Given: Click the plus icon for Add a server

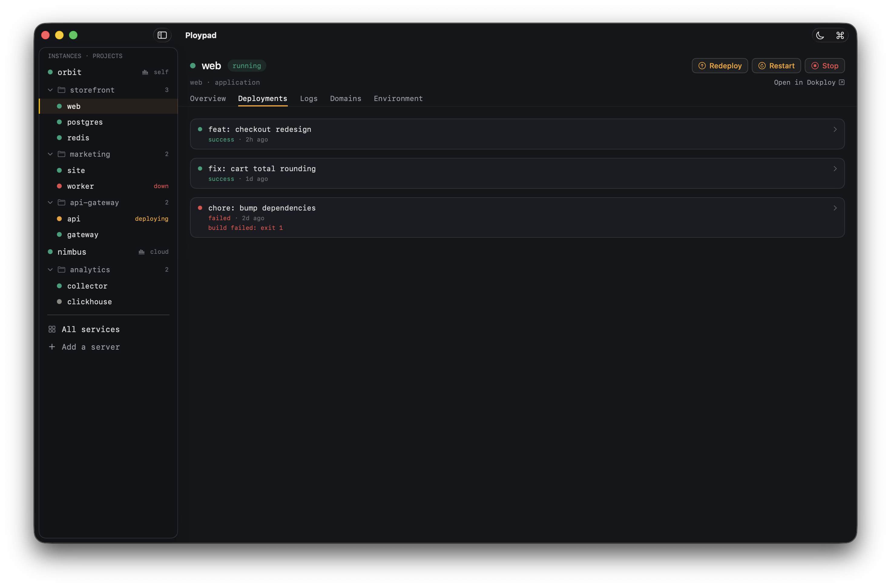Looking at the screenshot, I should pos(52,347).
